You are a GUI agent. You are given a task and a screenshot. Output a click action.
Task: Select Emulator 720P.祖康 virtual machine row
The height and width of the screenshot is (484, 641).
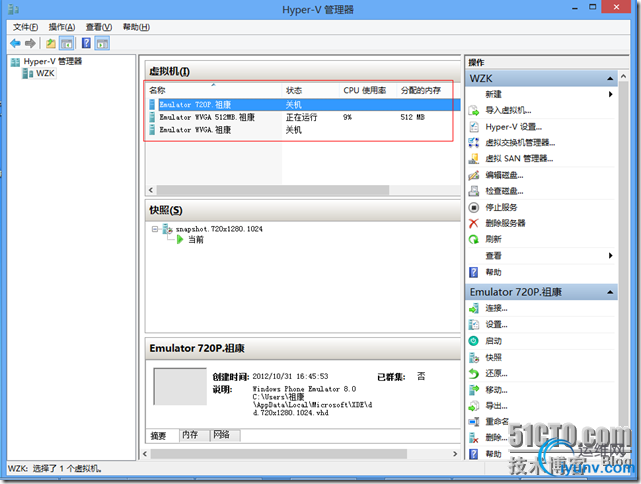[x=304, y=105]
